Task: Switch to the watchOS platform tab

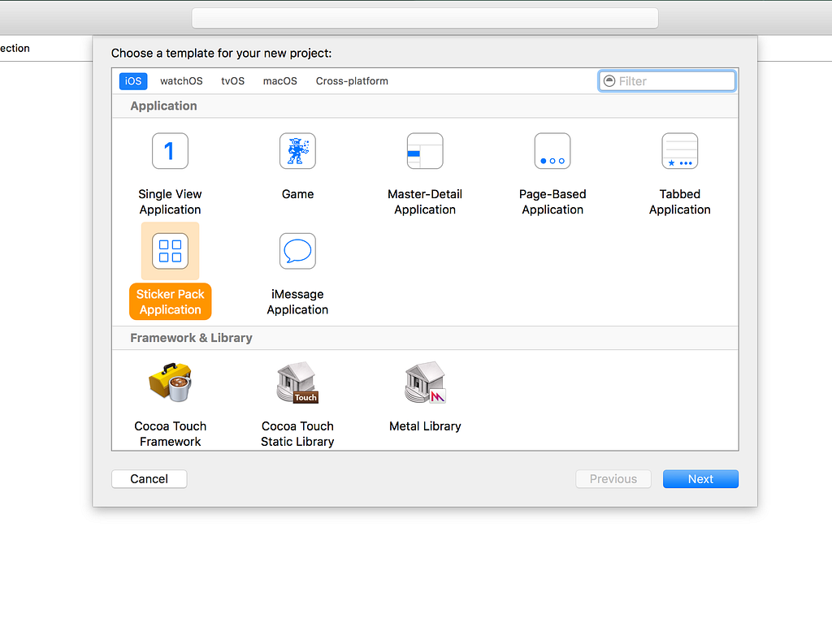Action: pos(181,81)
